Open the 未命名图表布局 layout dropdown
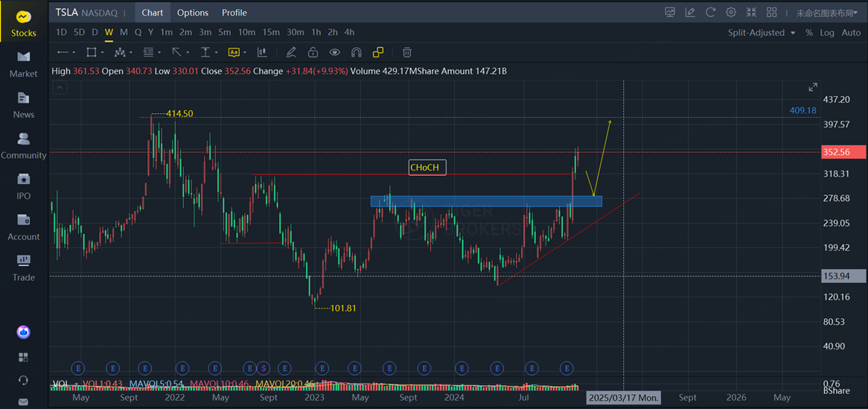The width and height of the screenshot is (868, 409). [828, 12]
